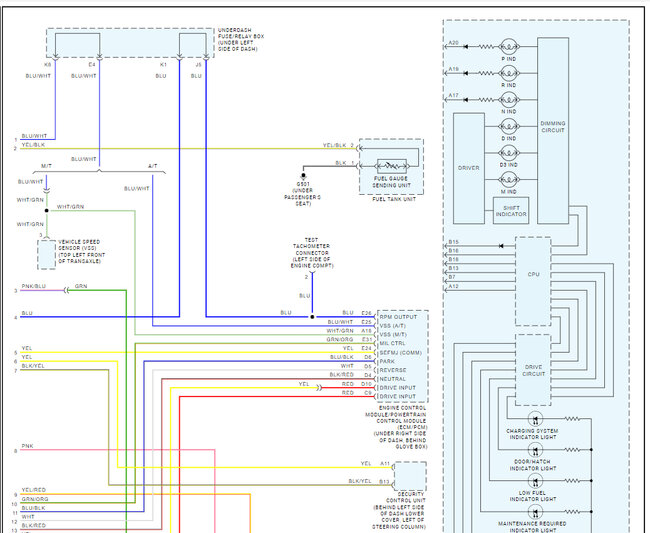Select the 'A/T' branch label
Viewport: 650px width, 533px height.
pyautogui.click(x=153, y=166)
